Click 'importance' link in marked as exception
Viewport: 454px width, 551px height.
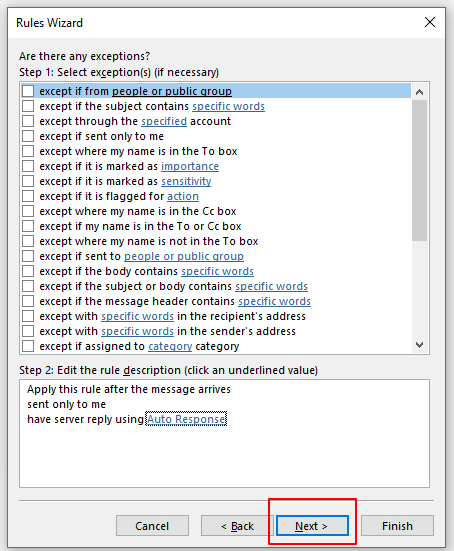190,166
